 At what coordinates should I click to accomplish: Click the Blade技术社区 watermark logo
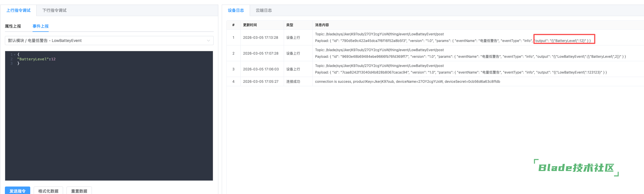tap(576, 168)
